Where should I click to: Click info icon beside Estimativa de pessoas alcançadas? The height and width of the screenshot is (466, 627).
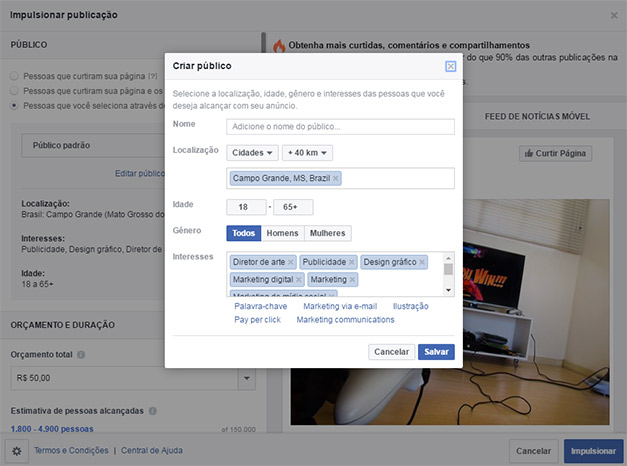[x=152, y=411]
